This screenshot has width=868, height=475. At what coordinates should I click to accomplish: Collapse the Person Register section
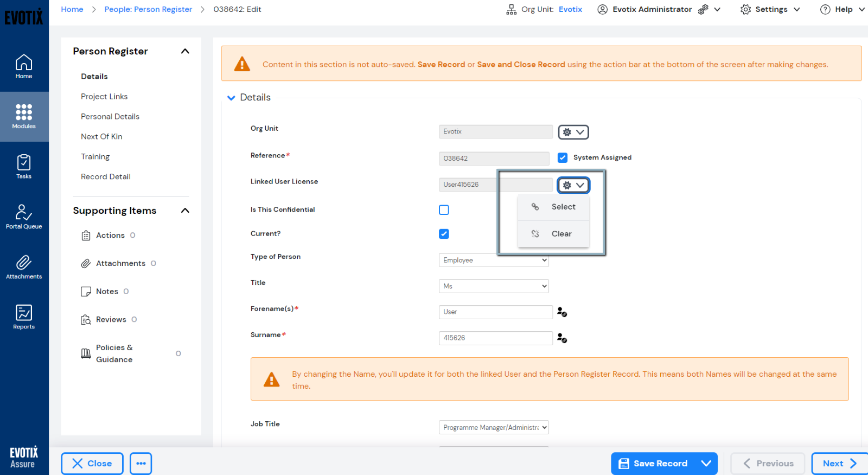185,51
